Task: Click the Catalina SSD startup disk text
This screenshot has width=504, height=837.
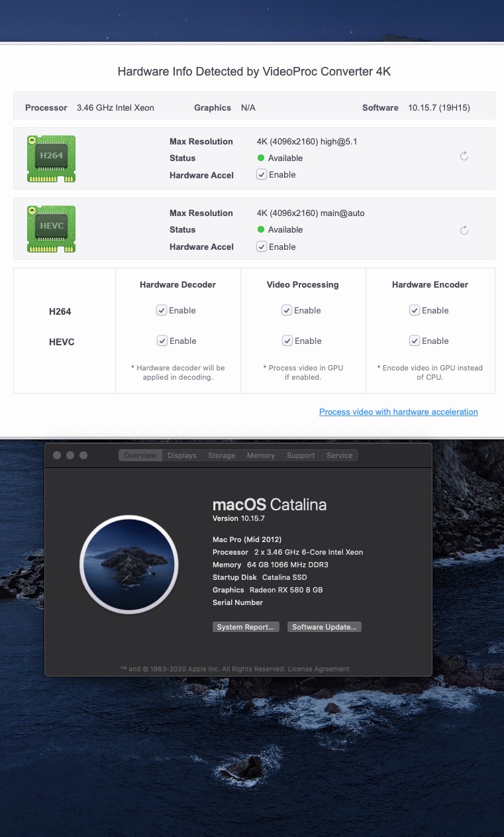Action: click(x=285, y=577)
